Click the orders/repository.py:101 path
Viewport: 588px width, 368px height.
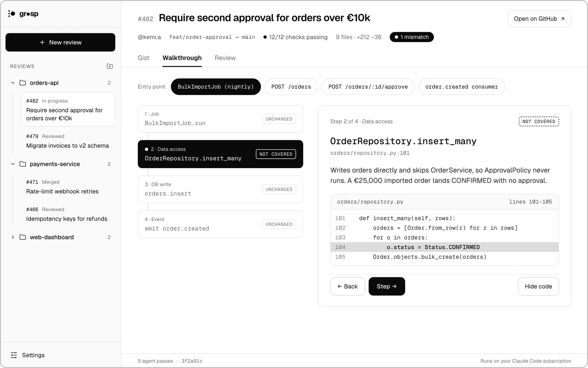pyautogui.click(x=370, y=153)
